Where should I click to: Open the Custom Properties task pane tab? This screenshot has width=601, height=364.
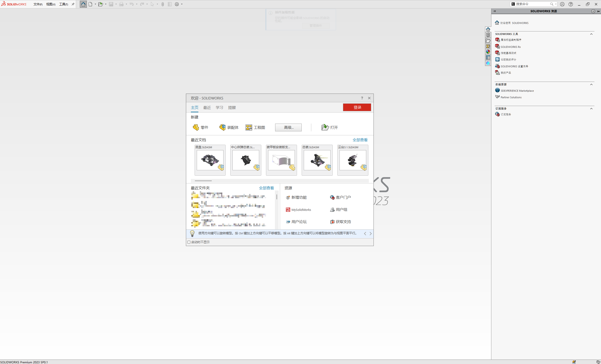coord(488,57)
